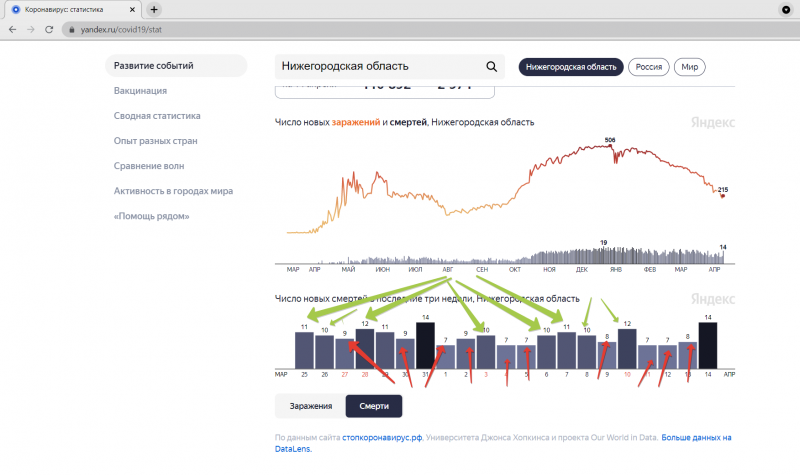Viewport: 800px width, 475px height.
Task: Click the padlock site info icon
Action: pyautogui.click(x=72, y=30)
